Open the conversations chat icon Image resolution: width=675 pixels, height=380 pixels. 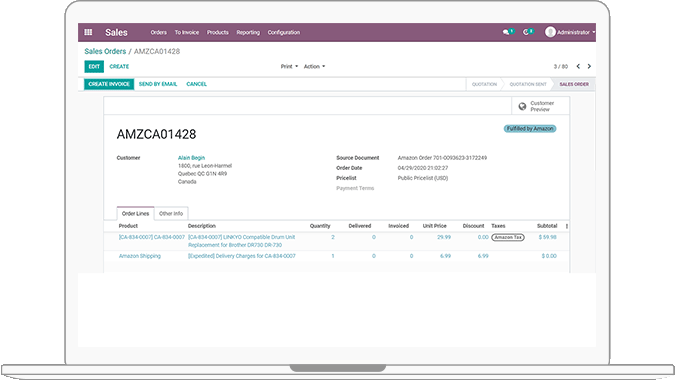point(506,32)
